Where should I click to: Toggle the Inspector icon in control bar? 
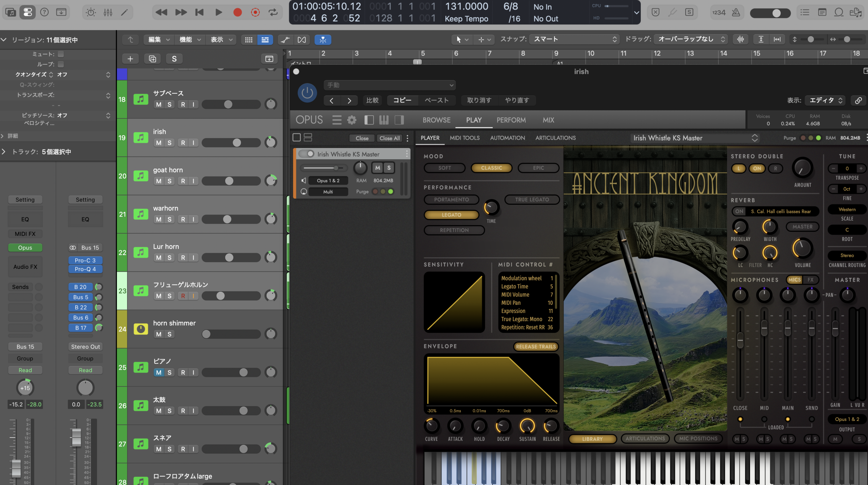click(x=27, y=13)
